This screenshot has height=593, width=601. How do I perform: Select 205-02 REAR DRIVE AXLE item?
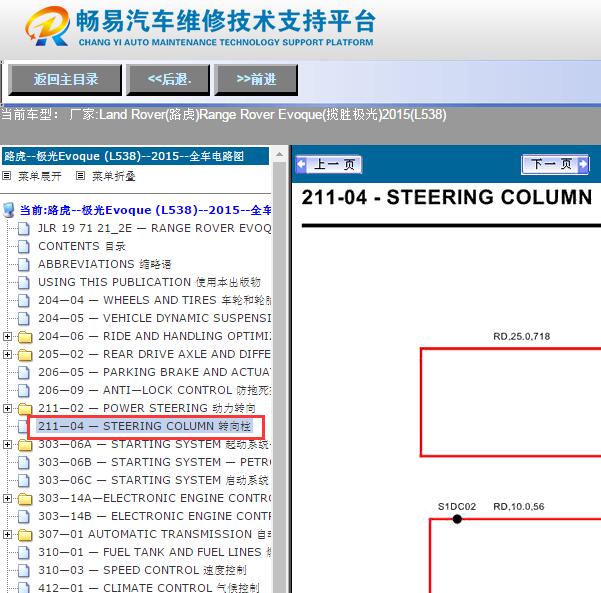[x=154, y=354]
